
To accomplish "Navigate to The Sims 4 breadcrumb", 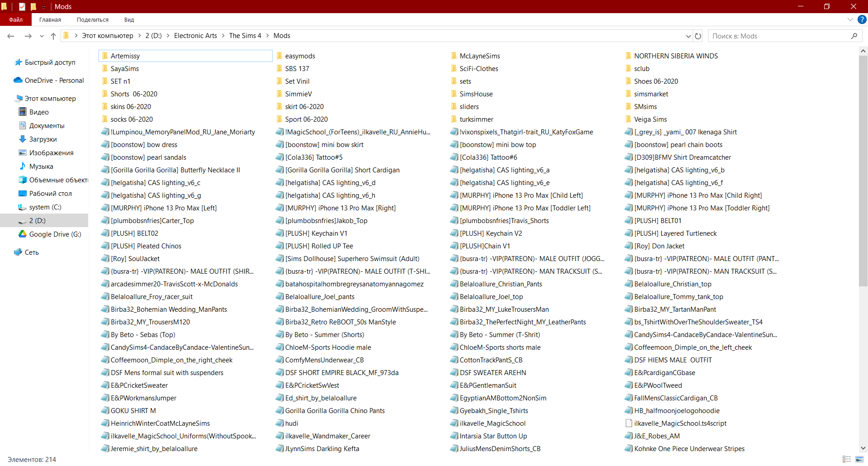I will coord(245,36).
